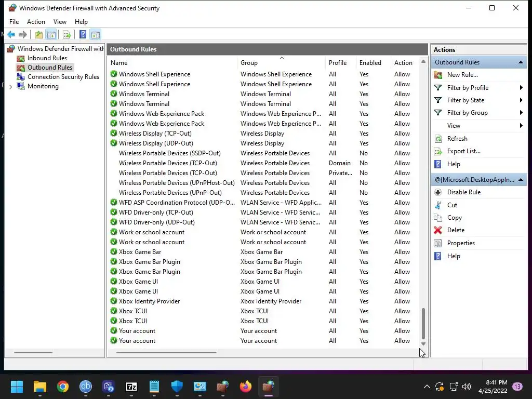Click the rules list horizontal scrollbar
The width and height of the screenshot is (532, 399).
tap(166, 353)
